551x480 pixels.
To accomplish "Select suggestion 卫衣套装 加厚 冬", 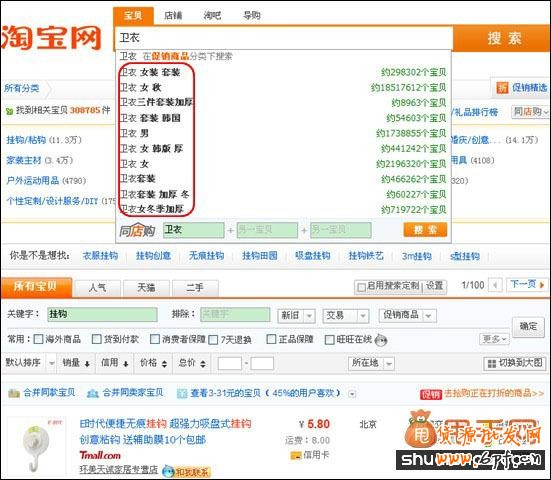I will click(155, 194).
